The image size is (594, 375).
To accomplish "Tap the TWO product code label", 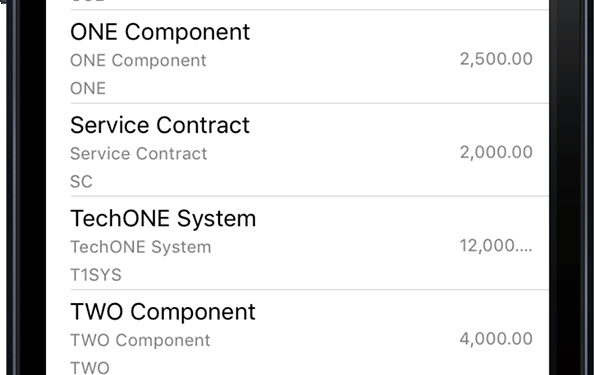I will coord(90,368).
